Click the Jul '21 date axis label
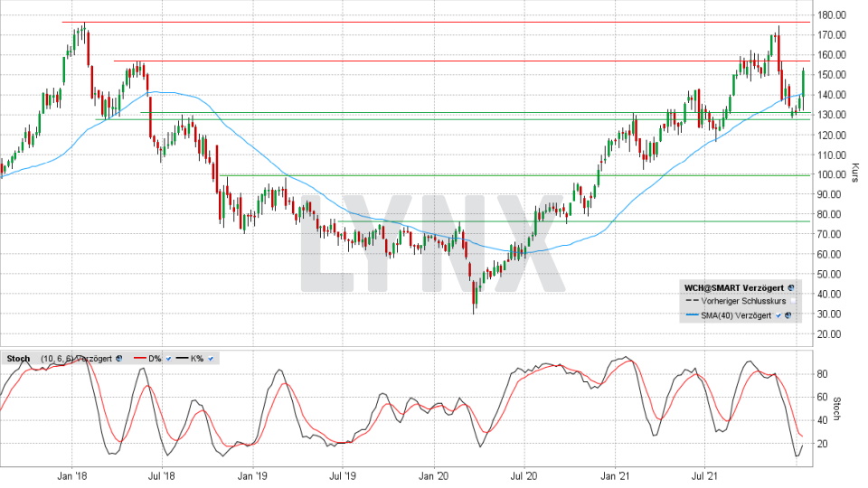This screenshot has height=488, width=868. click(704, 476)
